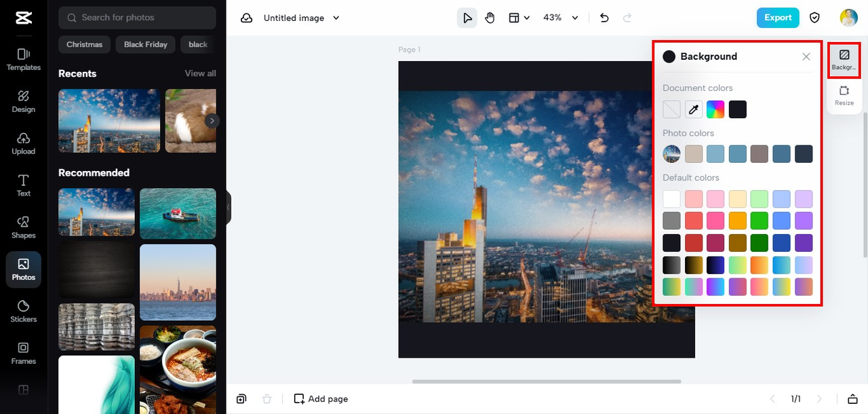Select the dark navy photo color swatch
This screenshot has width=868, height=414.
click(804, 154)
